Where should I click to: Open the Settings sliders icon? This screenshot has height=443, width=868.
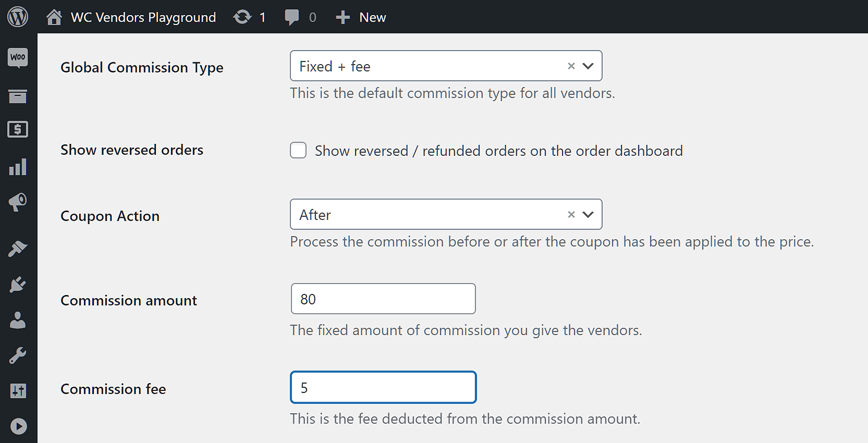coord(18,391)
